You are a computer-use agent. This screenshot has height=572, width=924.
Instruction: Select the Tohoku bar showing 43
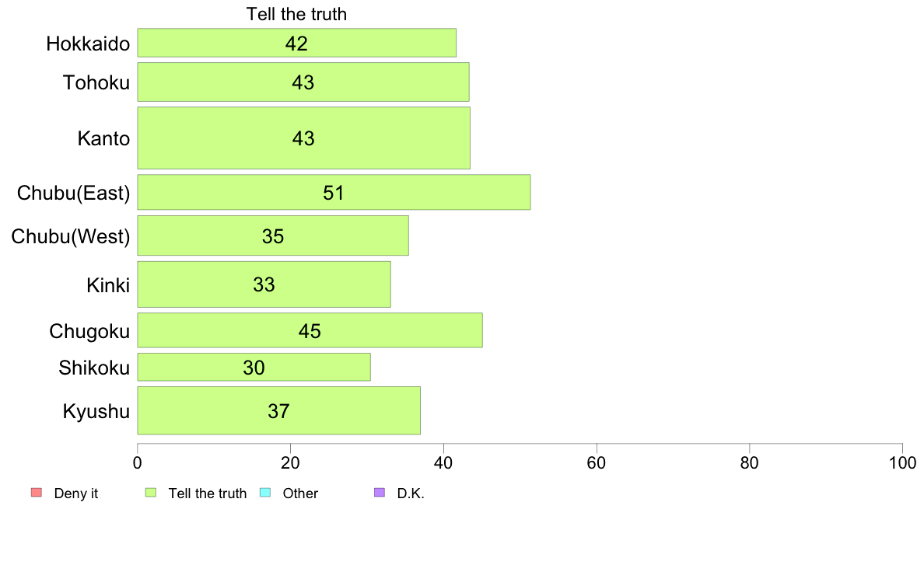pos(303,82)
